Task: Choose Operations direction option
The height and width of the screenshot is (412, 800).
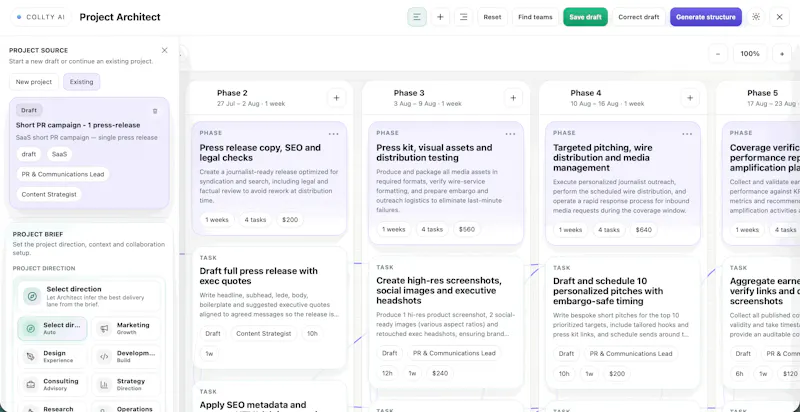Action: (126, 408)
